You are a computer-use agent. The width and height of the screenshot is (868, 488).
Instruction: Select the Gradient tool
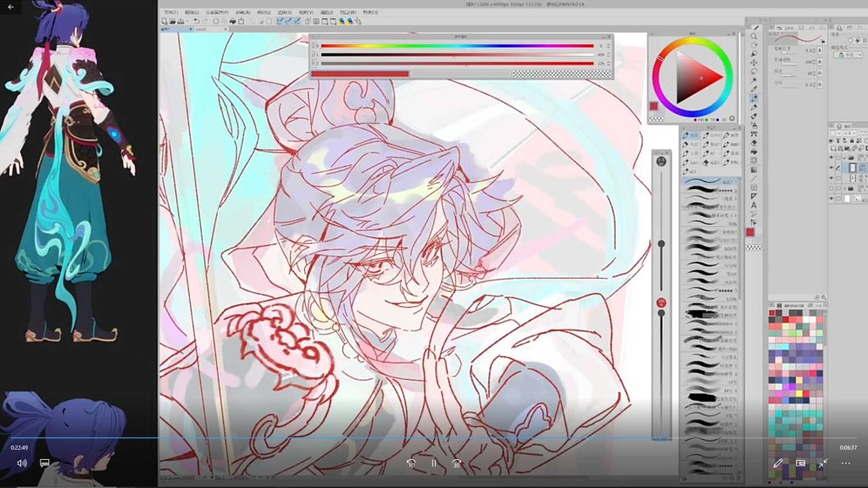point(754,169)
